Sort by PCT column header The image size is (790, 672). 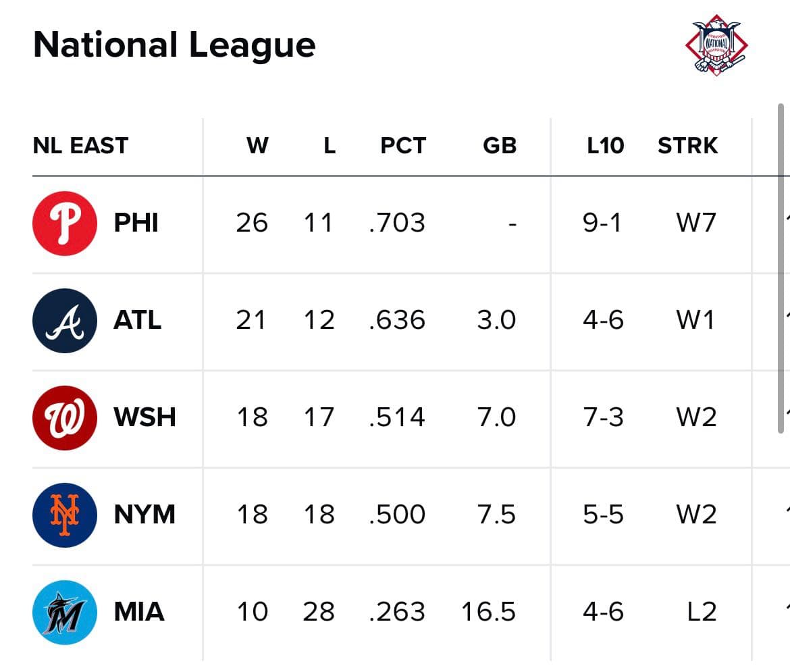coord(403,145)
